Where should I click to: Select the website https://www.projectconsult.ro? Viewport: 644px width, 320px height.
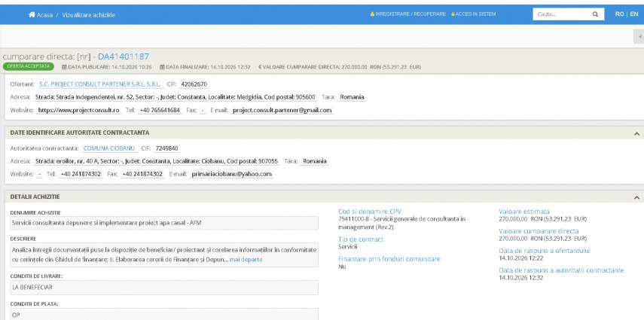(x=78, y=110)
